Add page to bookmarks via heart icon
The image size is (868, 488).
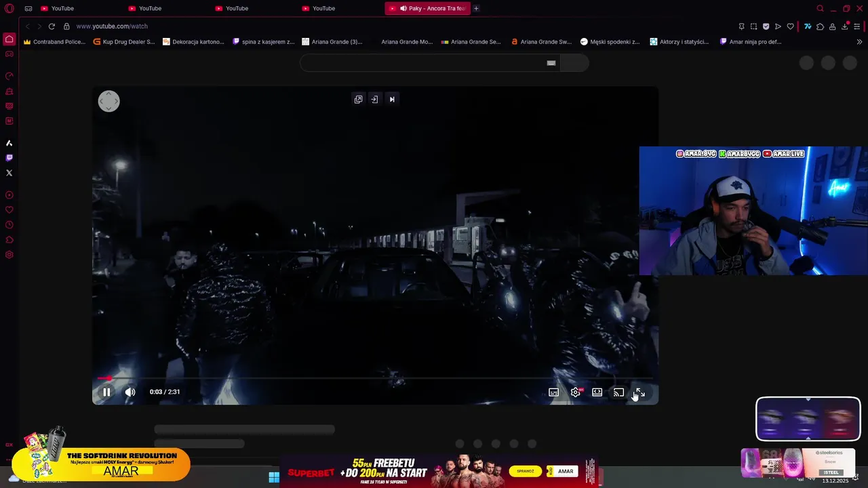pyautogui.click(x=790, y=26)
